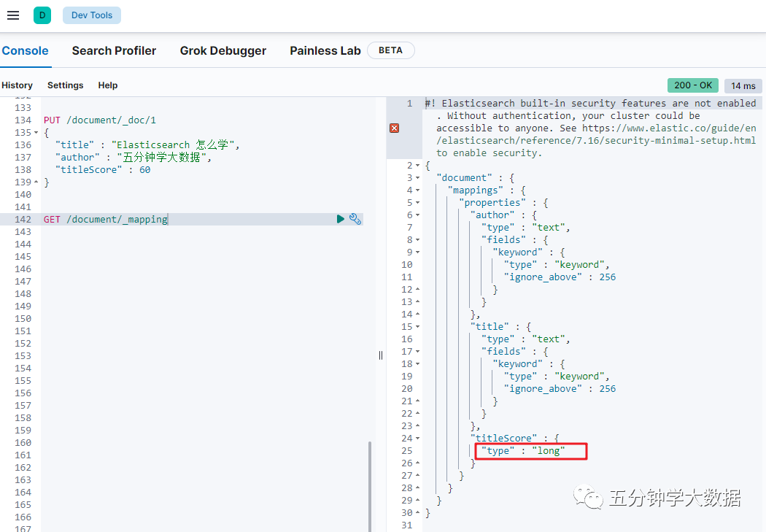Viewport: 766px width, 532px height.
Task: Fold the "titleScore" block at line 24
Action: 418,439
